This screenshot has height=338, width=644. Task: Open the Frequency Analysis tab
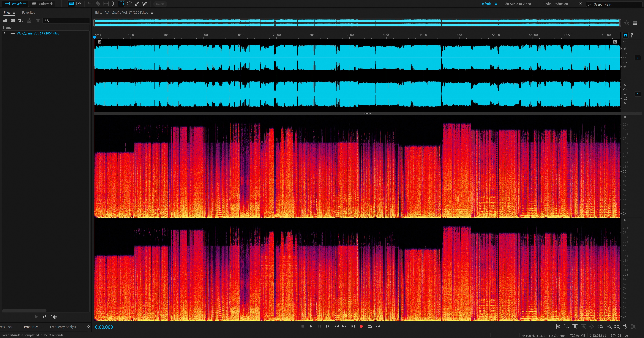pos(63,327)
